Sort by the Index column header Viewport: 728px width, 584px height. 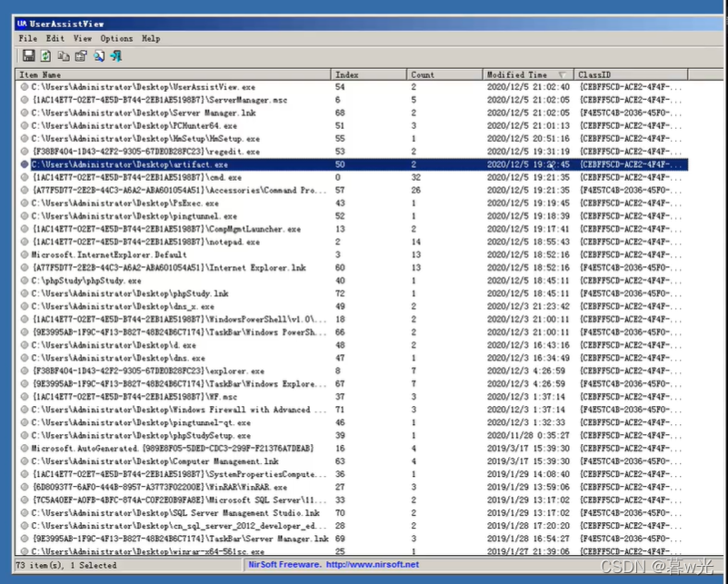[369, 74]
